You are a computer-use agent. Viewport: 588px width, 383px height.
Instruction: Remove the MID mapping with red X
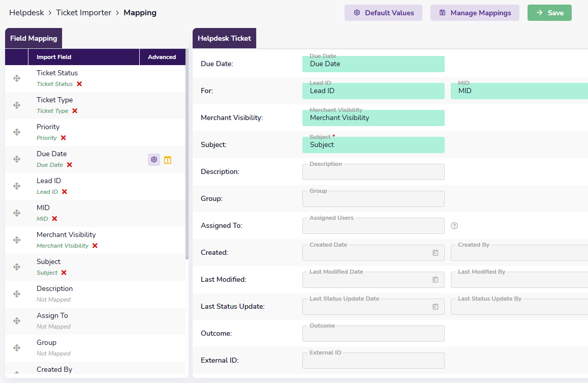tap(54, 219)
